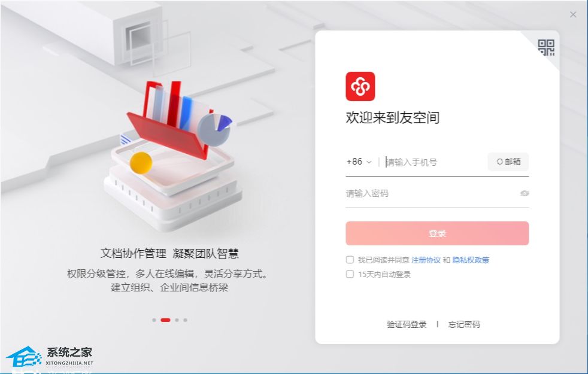Select the active red carousel indicator
The height and width of the screenshot is (374, 588).
click(165, 320)
